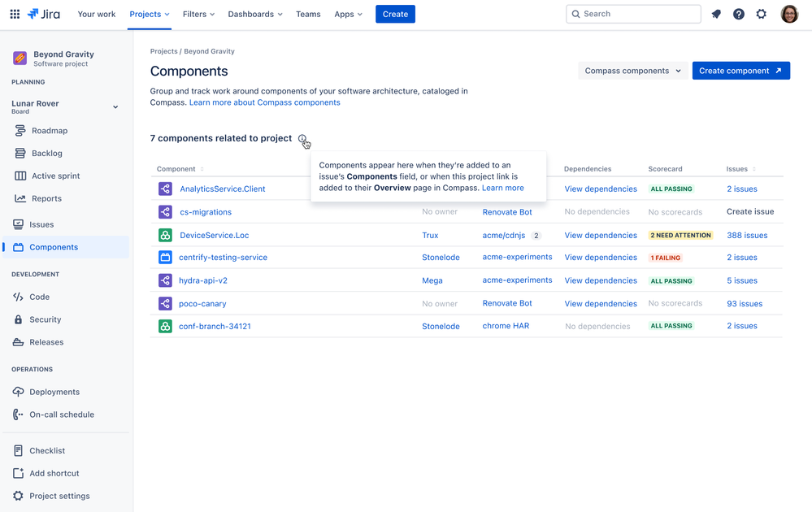Click the notifications megaphone icon
This screenshot has width=812, height=512.
[x=716, y=14]
